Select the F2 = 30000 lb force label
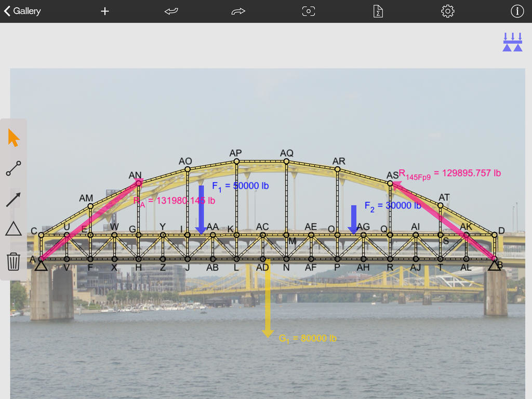The height and width of the screenshot is (399, 532). [x=392, y=206]
